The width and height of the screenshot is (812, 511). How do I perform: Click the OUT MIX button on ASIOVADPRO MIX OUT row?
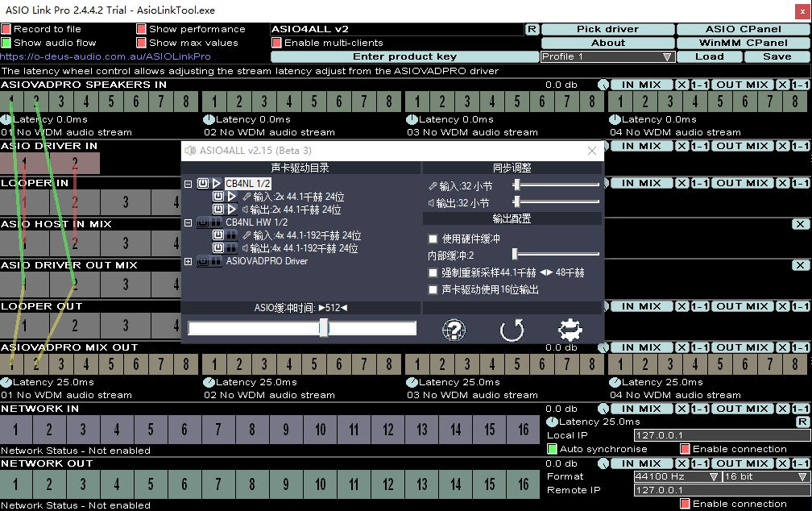click(x=742, y=347)
